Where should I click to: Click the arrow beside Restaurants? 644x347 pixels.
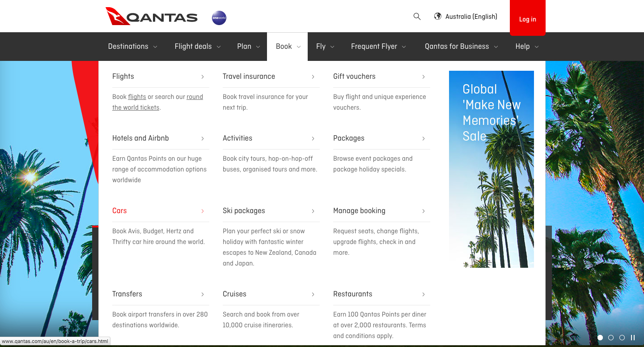[x=424, y=294]
